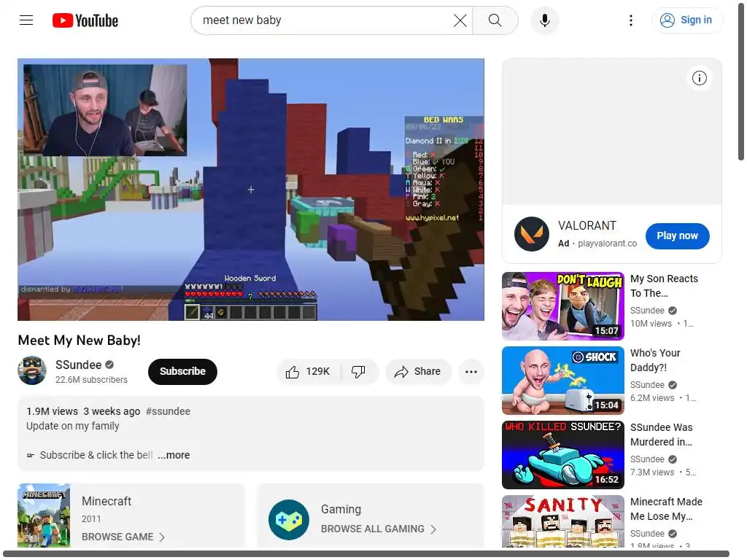Start voice search with microphone
This screenshot has width=747, height=560.
[x=544, y=20]
